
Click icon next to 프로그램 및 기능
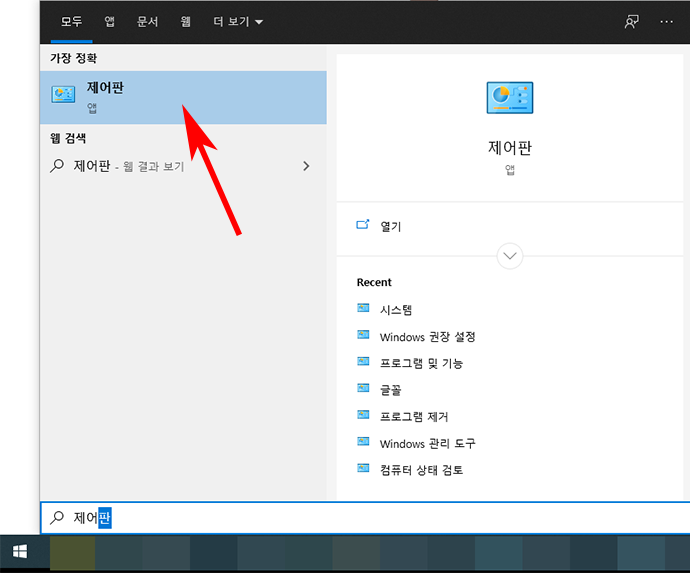click(x=363, y=361)
